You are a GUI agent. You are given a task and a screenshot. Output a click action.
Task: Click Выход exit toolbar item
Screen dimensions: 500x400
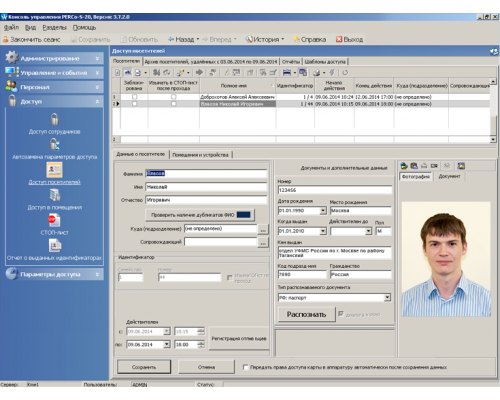coord(349,39)
